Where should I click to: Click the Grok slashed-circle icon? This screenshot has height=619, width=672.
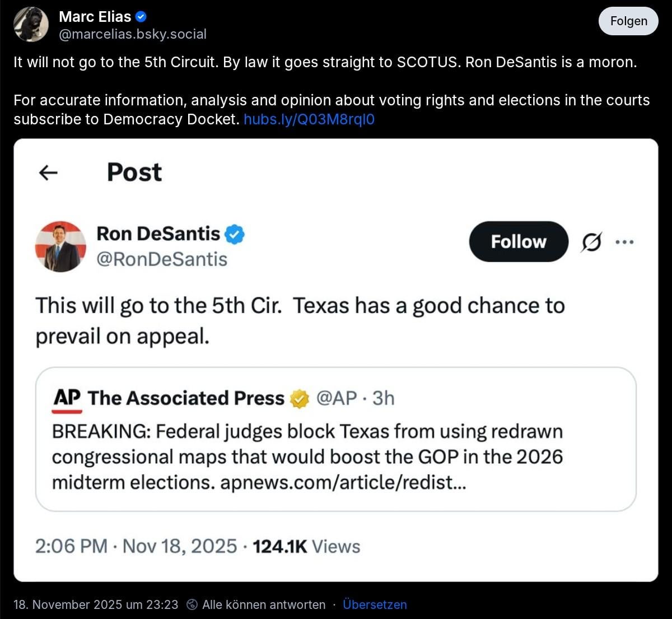coord(591,242)
